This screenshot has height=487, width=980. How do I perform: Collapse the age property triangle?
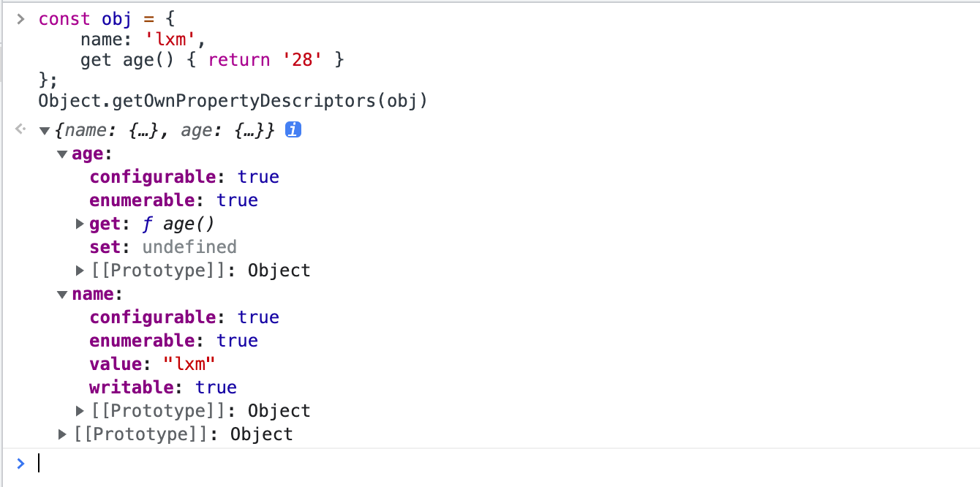pyautogui.click(x=63, y=154)
